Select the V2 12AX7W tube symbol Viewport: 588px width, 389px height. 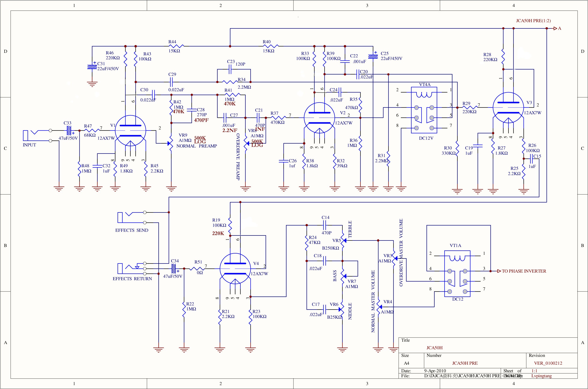coord(319,118)
